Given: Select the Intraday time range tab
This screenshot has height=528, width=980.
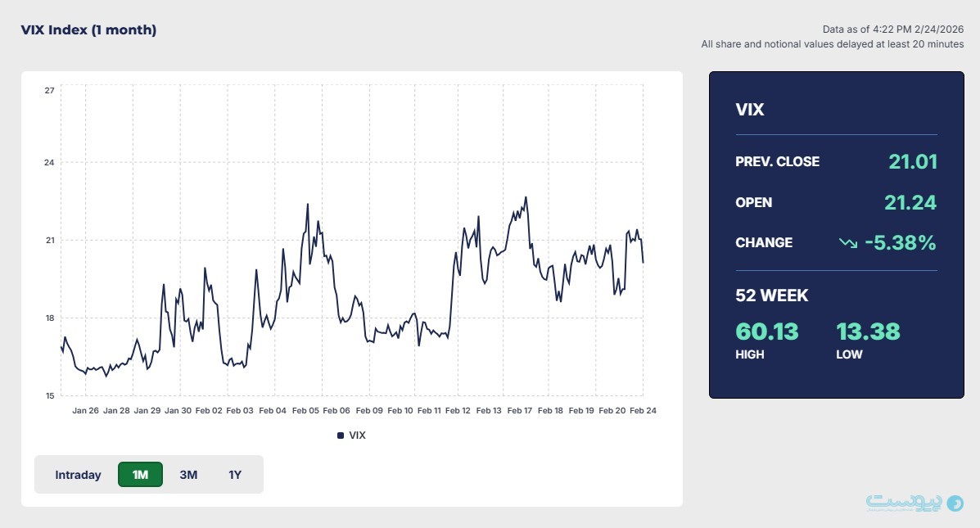Looking at the screenshot, I should (x=78, y=475).
